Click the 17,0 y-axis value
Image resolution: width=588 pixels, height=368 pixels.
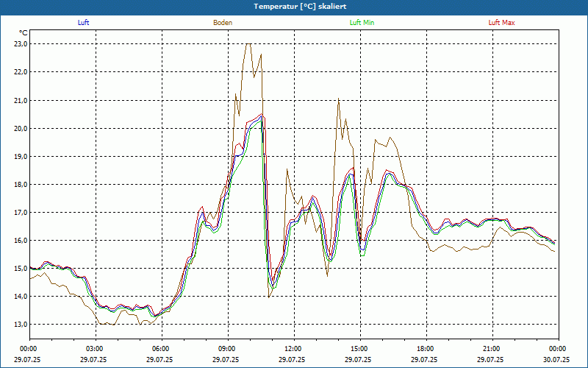21,213
